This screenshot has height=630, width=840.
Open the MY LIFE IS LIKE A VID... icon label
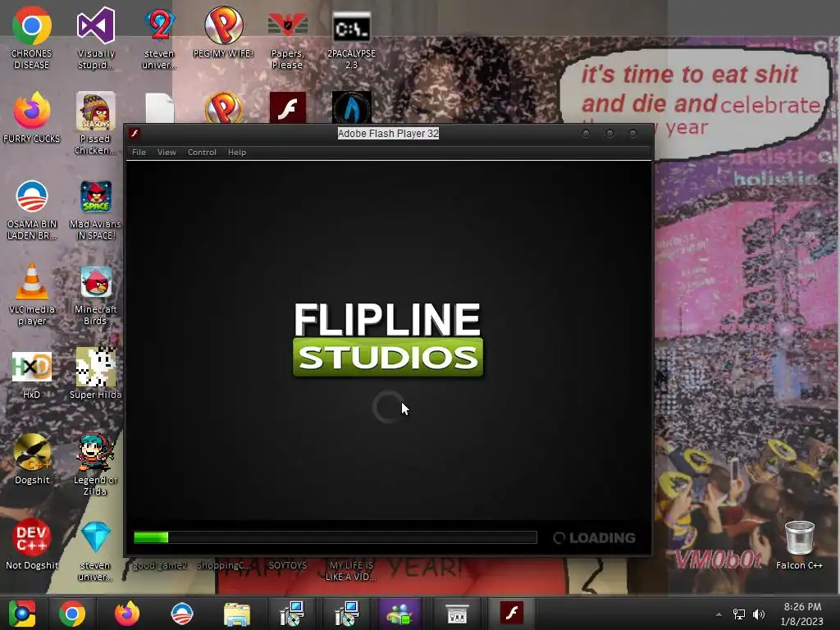[x=351, y=571]
